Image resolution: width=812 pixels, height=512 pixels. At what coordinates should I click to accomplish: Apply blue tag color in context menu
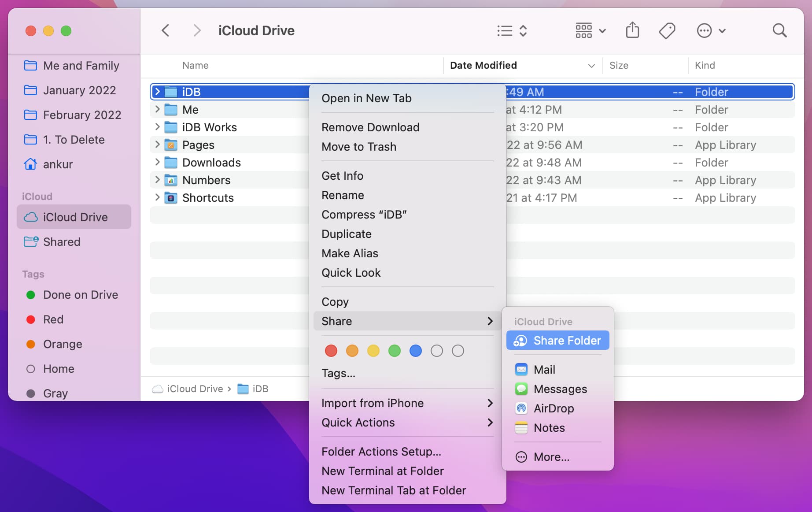pos(416,351)
